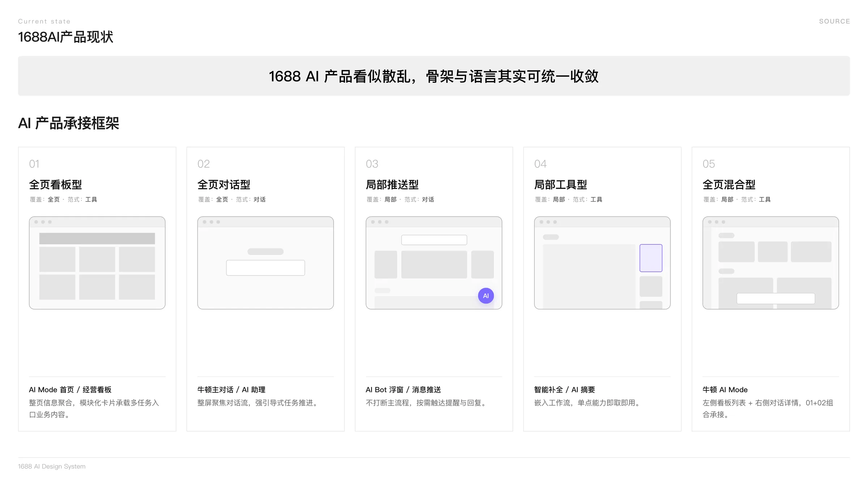Screen dimensions: 868x488
Task: Click the 全页对话型 card title
Action: [x=224, y=185]
